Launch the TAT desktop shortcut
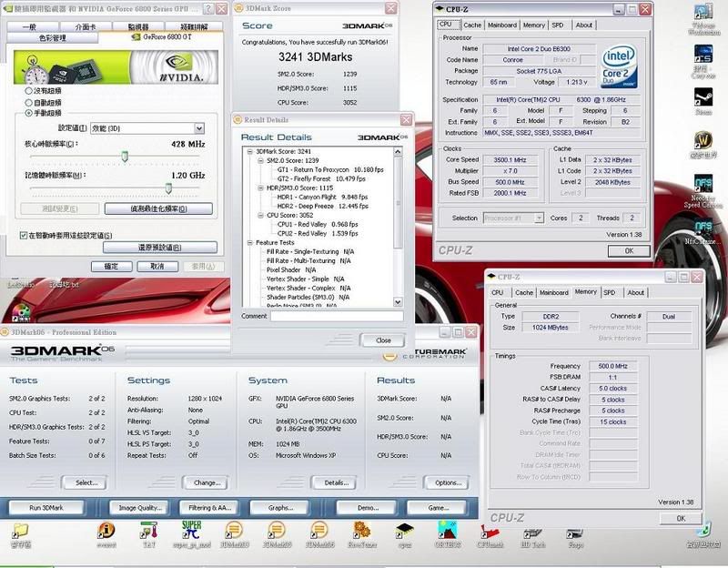Viewport: 728px width, 568px height. coord(149,534)
